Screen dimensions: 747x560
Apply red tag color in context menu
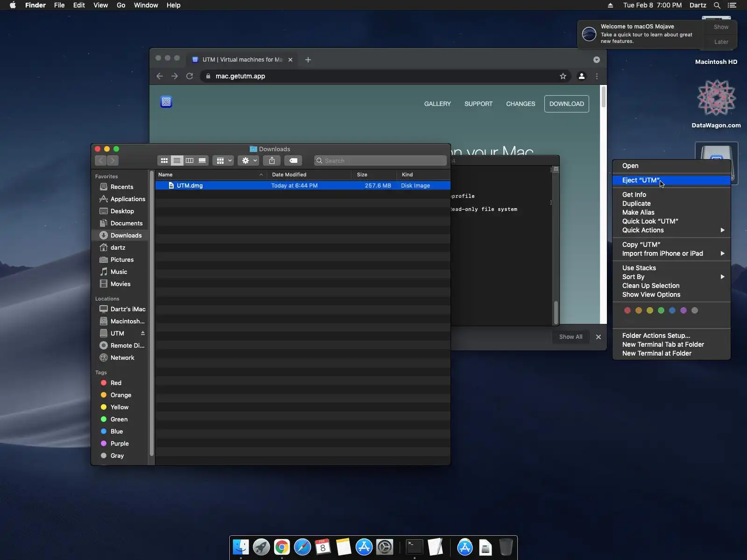point(627,310)
